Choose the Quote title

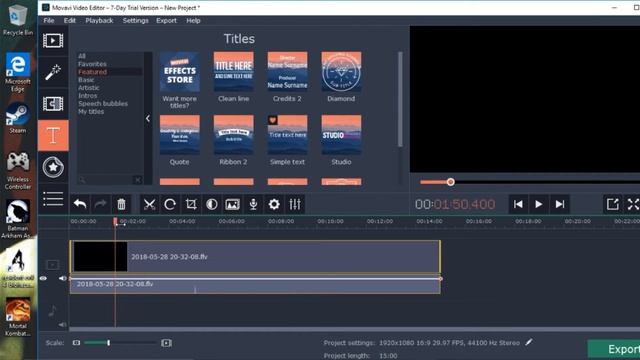point(180,135)
